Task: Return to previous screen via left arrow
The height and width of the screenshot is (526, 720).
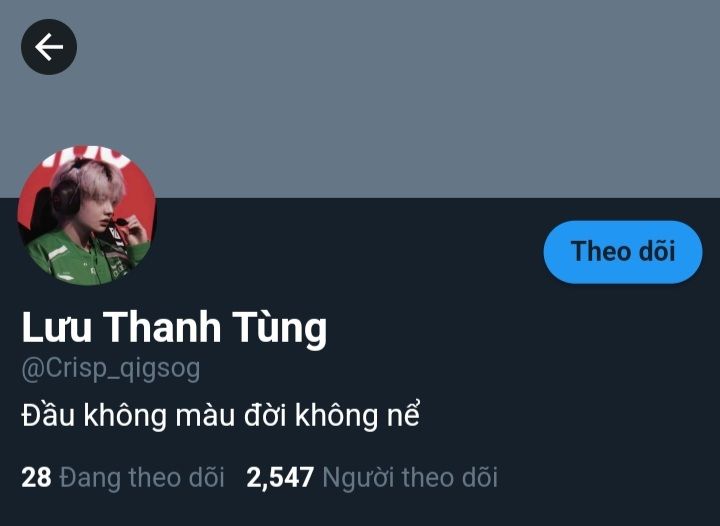Action: pos(49,47)
